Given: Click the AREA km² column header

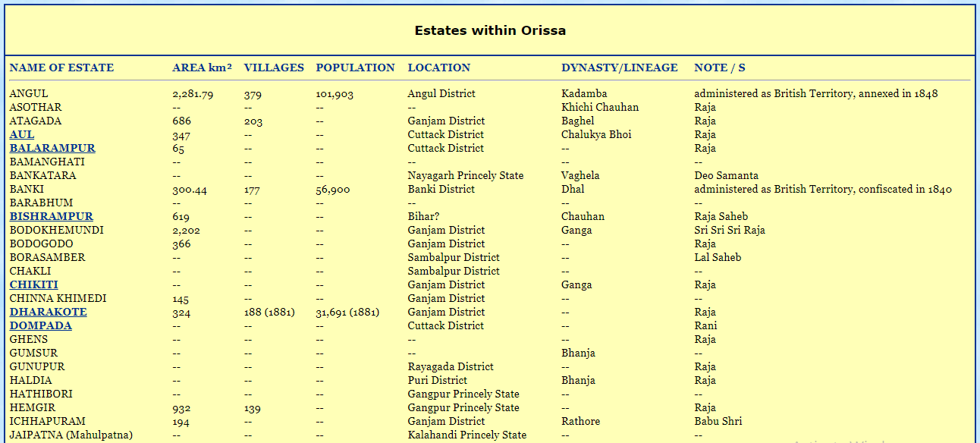Looking at the screenshot, I should 202,68.
